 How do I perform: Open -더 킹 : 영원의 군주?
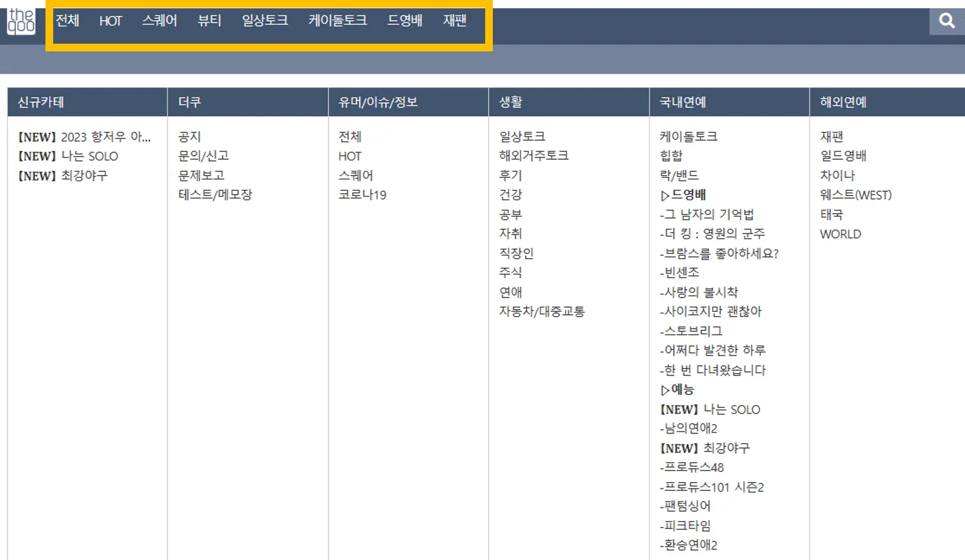(x=713, y=234)
